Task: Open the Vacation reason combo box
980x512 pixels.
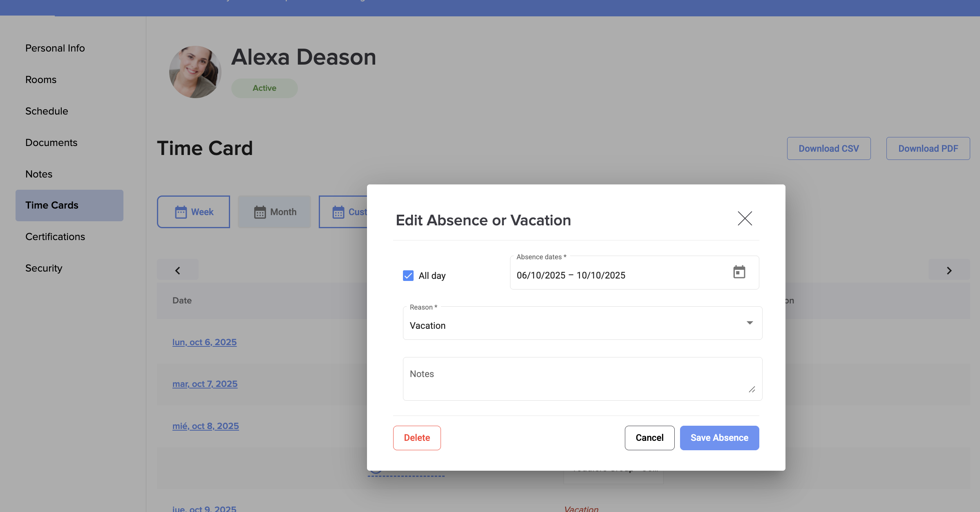Action: coord(572,325)
